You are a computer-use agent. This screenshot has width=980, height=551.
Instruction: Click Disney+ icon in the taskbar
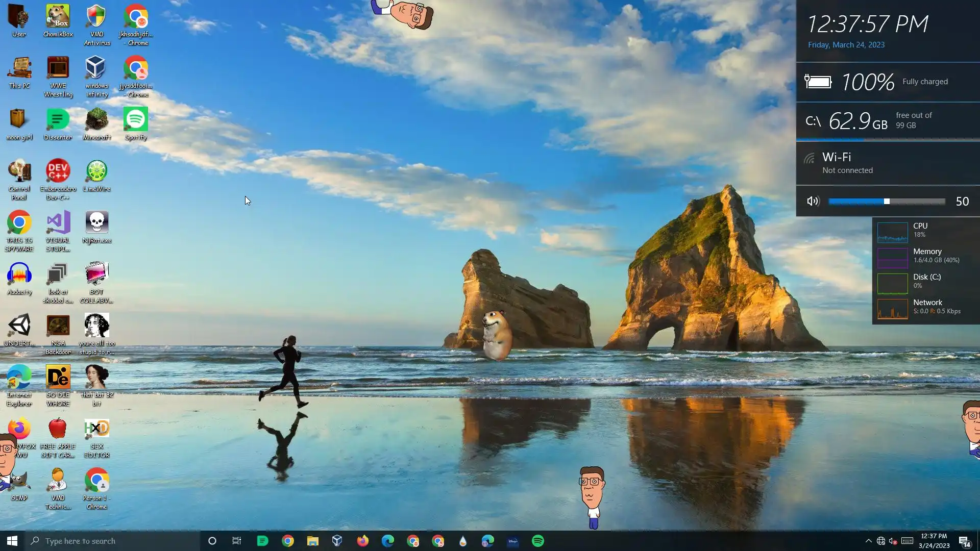tap(512, 541)
